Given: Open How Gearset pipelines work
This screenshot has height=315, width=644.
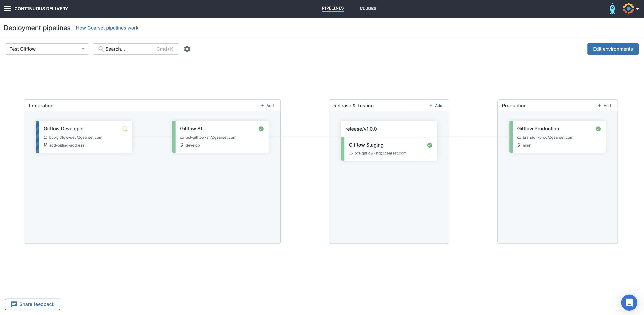Looking at the screenshot, I should click(107, 28).
